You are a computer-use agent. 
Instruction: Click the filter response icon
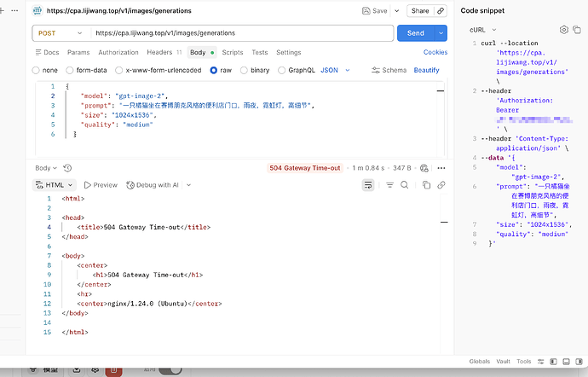click(390, 185)
